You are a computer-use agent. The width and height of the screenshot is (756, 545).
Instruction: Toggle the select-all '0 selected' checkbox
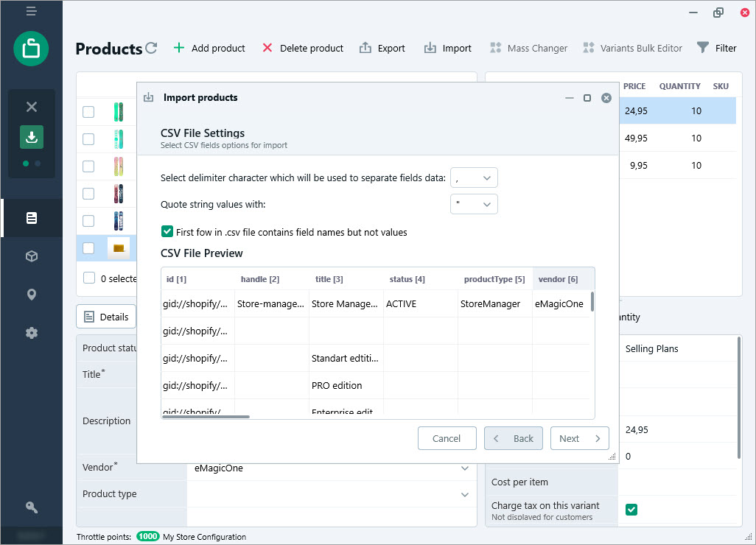[88, 278]
